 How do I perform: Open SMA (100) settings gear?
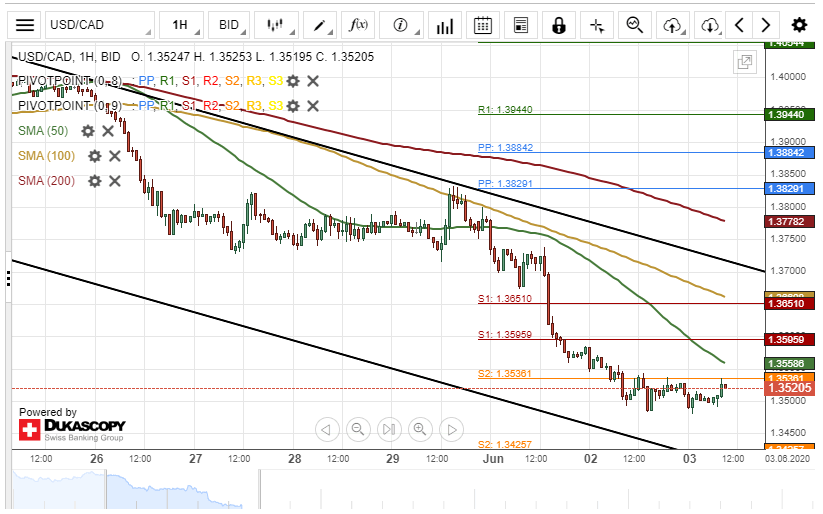click(x=94, y=156)
